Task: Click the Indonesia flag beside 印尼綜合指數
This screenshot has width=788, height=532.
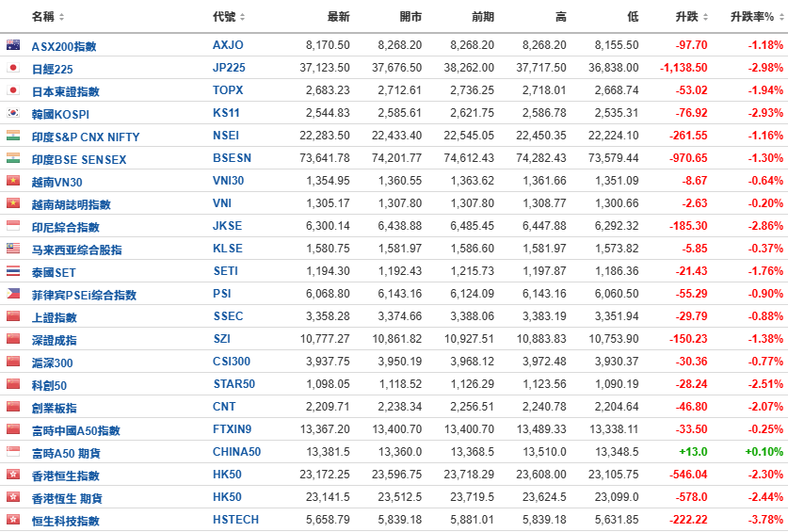Action: (13, 226)
